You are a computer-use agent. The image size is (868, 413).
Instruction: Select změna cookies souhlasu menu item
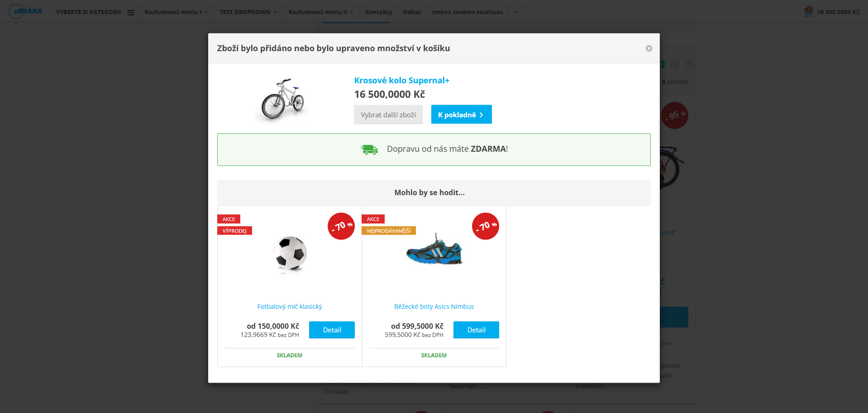tap(467, 12)
